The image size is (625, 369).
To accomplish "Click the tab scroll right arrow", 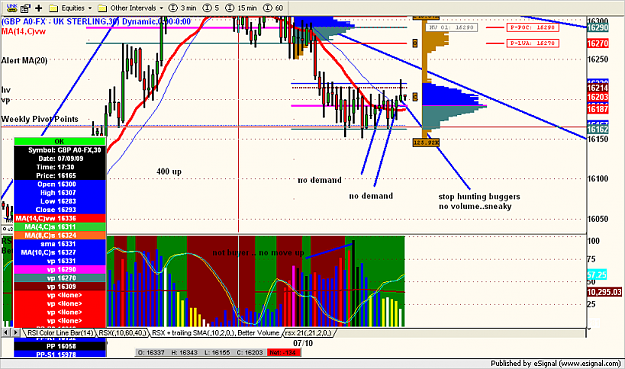I will (x=16, y=332).
